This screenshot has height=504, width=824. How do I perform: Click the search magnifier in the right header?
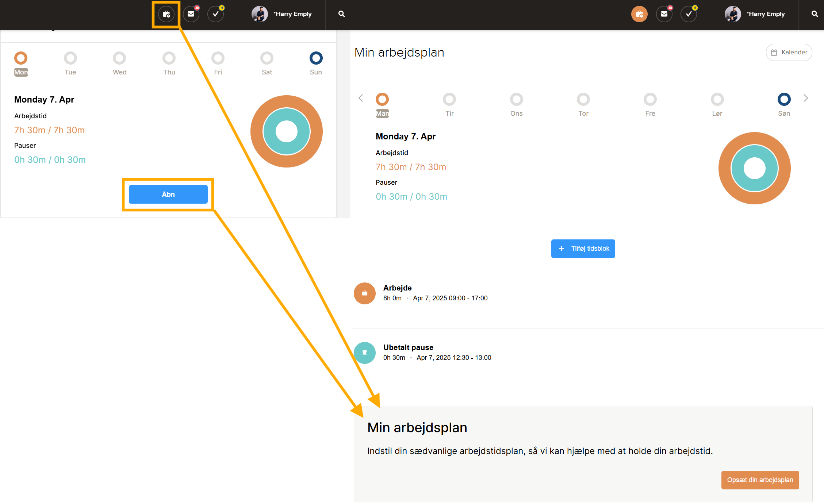[x=815, y=14]
